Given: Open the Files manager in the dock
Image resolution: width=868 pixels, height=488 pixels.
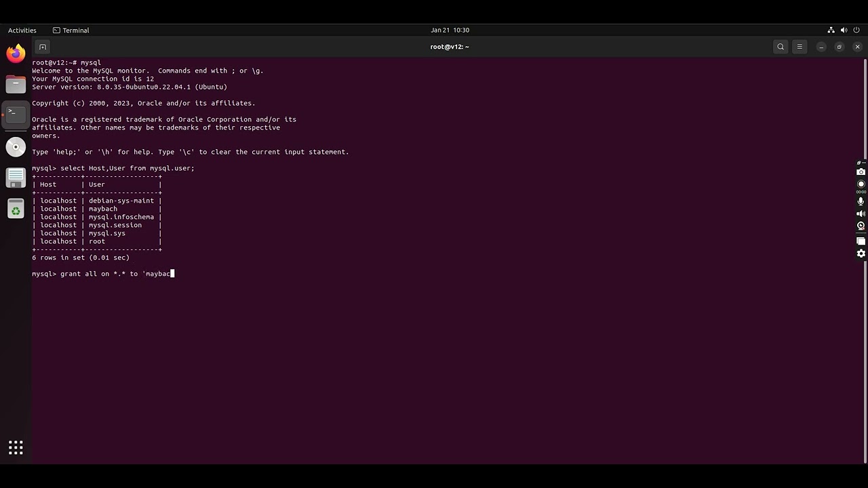Looking at the screenshot, I should point(16,85).
